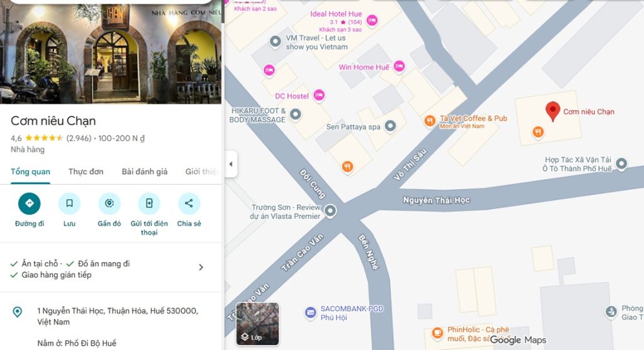This screenshot has width=644, height=350.
Task: Open the Gần đó nearby search icon
Action: pos(109,204)
